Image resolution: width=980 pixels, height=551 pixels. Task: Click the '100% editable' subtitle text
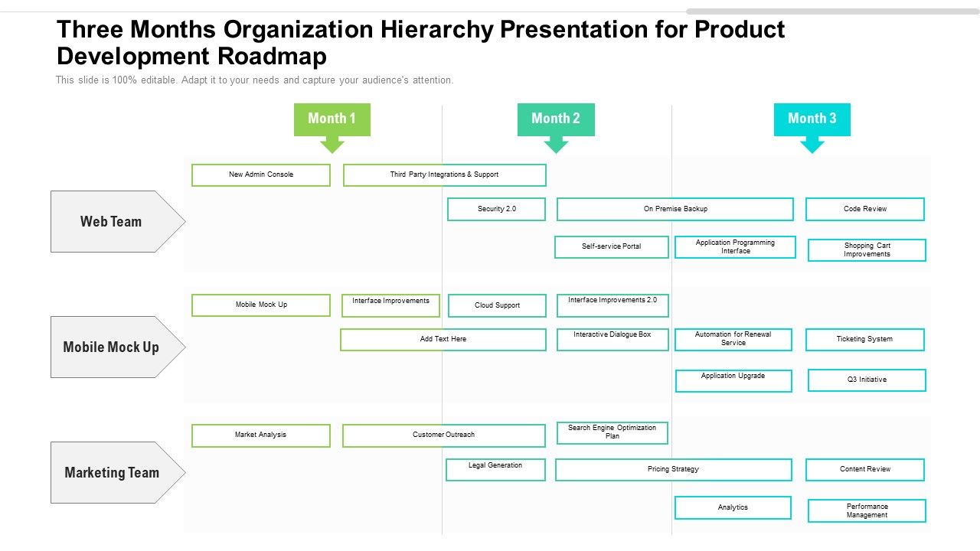pos(255,80)
